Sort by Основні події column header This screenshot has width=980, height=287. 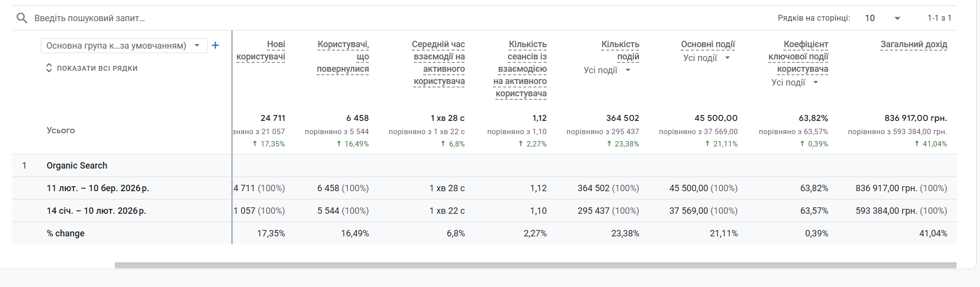[x=708, y=44]
